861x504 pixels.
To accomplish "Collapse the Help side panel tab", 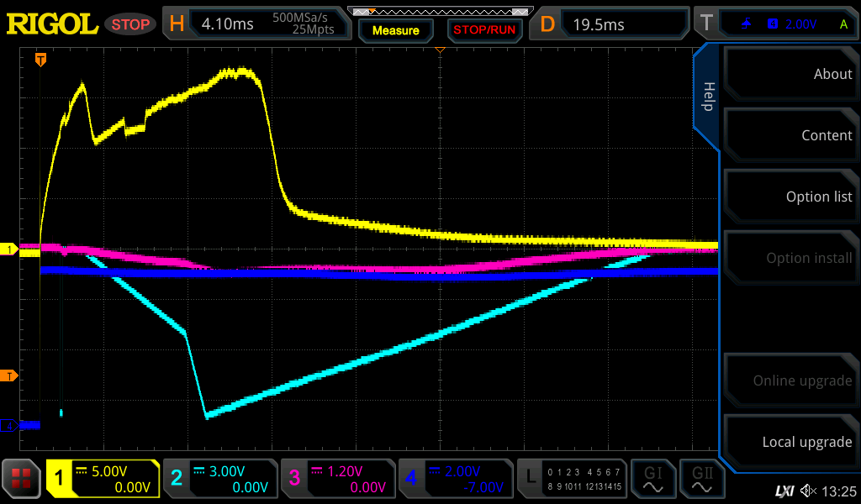I will 707,97.
